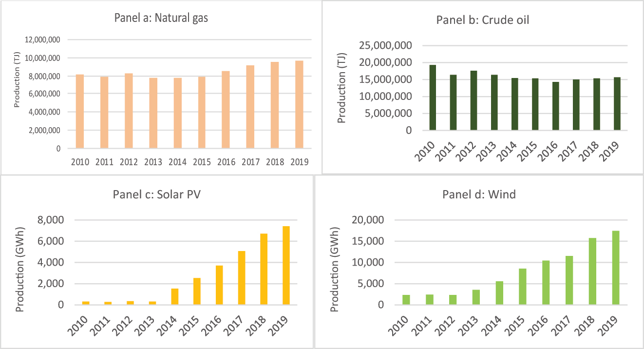Click the 2016 bar in Natural gas chart
The width and height of the screenshot is (644, 349).
tap(226, 110)
